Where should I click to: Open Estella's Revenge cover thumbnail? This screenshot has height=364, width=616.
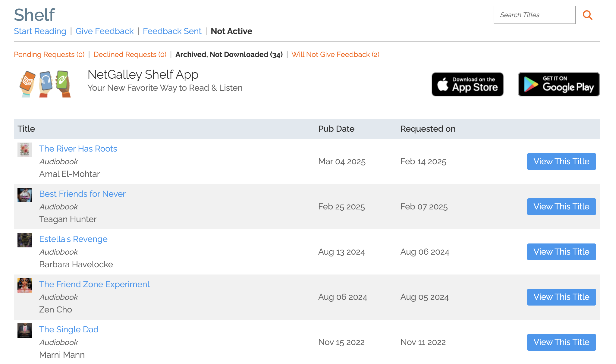coord(25,240)
